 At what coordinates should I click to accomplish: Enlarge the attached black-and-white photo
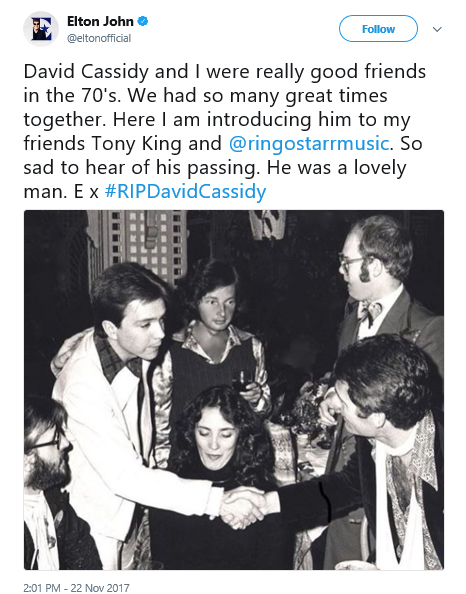(x=234, y=390)
